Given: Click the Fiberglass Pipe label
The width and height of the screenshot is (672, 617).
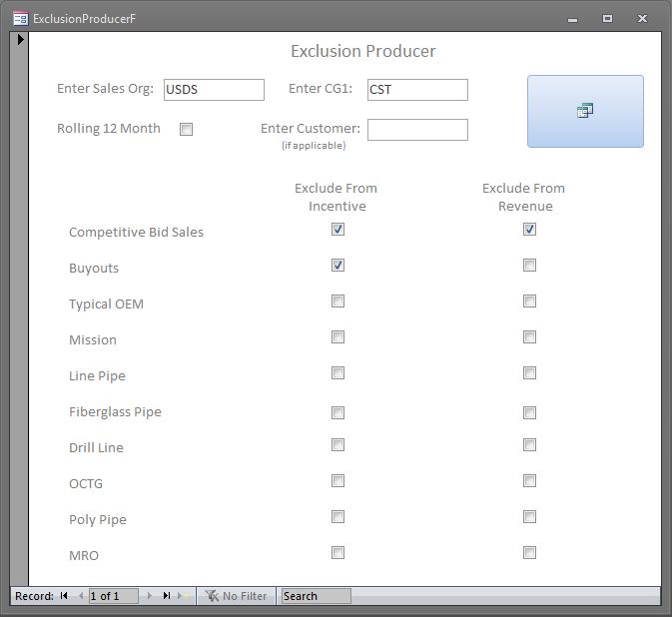Looking at the screenshot, I should 115,412.
